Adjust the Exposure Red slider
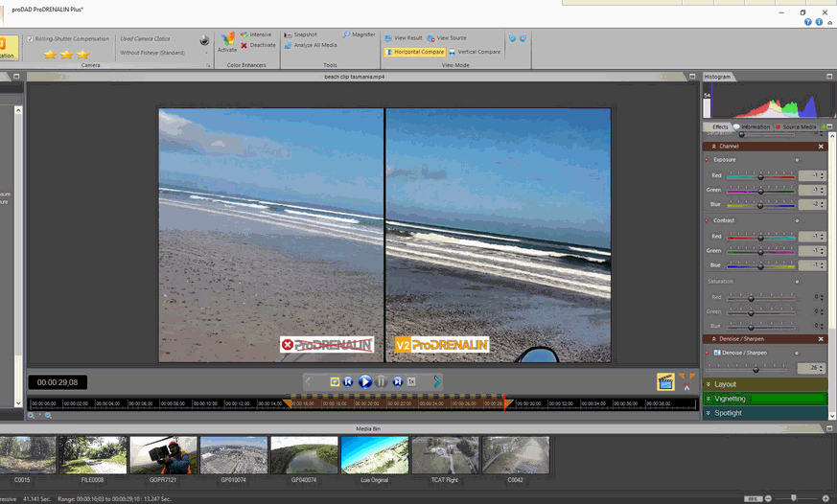The image size is (837, 504). (x=760, y=176)
